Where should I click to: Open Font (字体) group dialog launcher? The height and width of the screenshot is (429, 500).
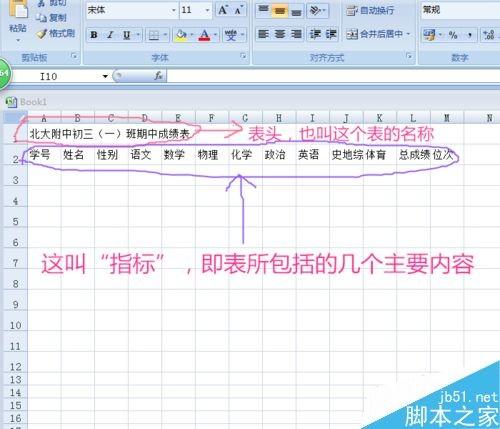[x=243, y=56]
